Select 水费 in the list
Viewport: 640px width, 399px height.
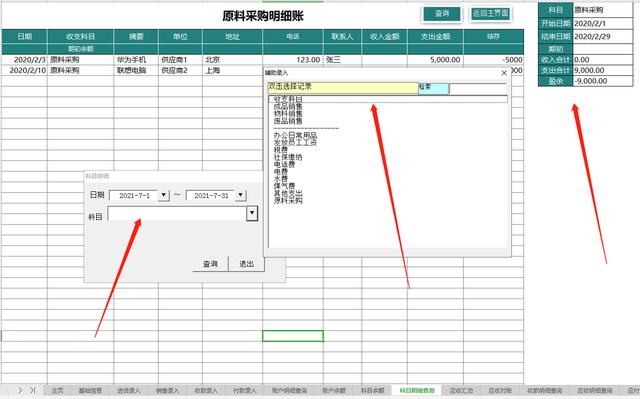[281, 179]
